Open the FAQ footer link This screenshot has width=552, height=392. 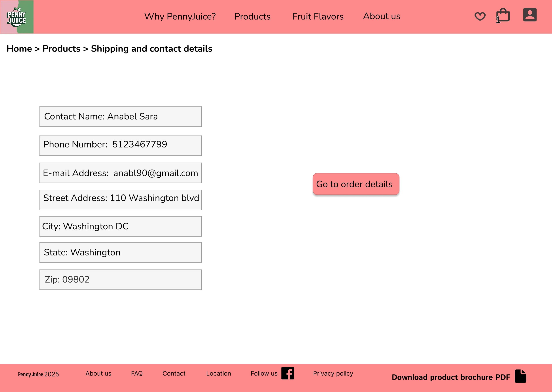pos(137,373)
